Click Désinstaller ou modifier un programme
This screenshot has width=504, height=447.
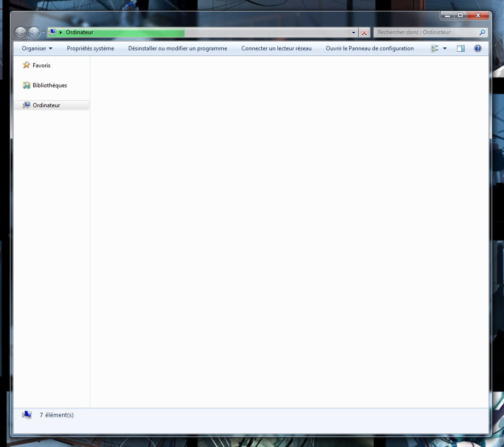click(178, 48)
